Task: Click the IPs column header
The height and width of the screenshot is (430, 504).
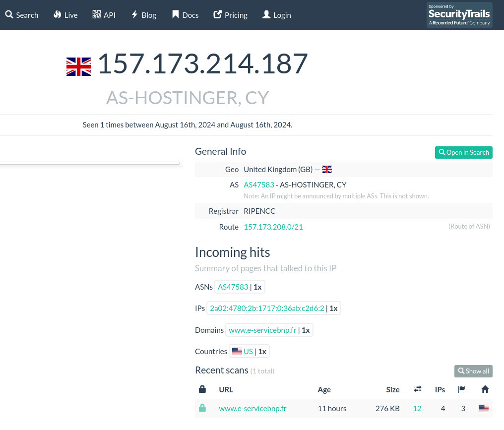Action: tap(440, 389)
